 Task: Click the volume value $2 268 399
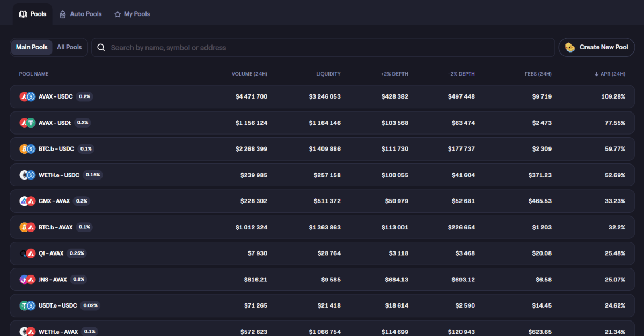click(x=251, y=149)
